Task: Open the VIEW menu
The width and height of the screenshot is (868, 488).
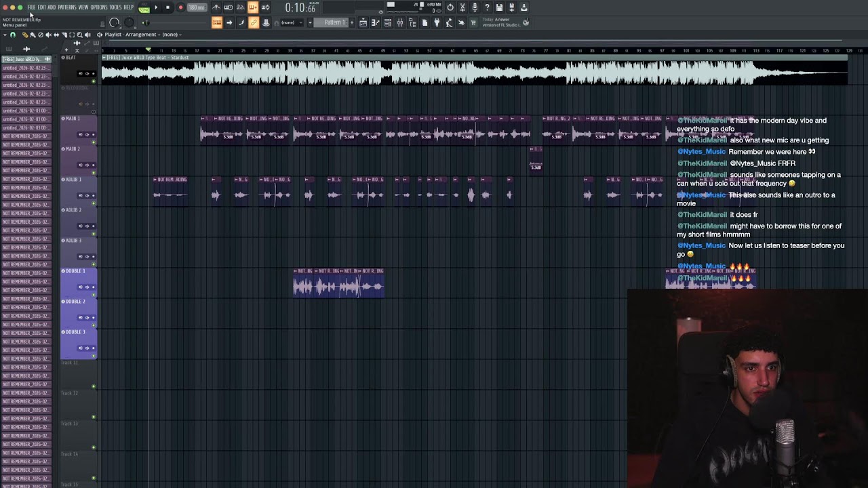Action: [83, 7]
